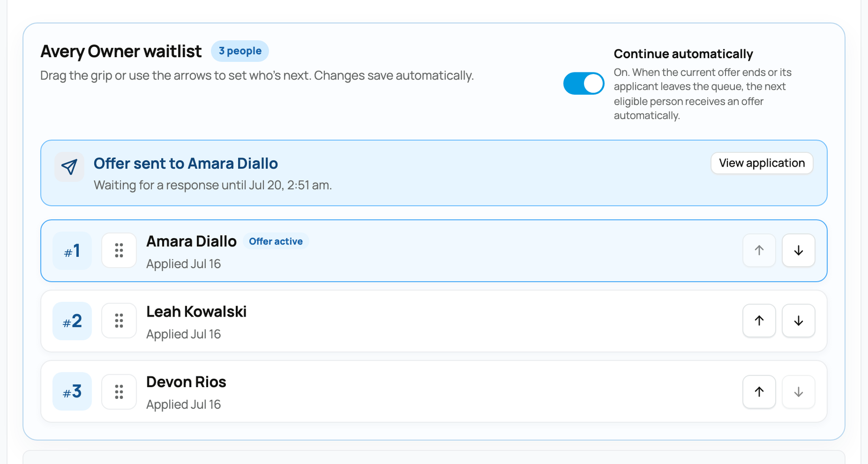Image resolution: width=868 pixels, height=464 pixels.
Task: Click the 3 people badge
Action: tap(240, 51)
